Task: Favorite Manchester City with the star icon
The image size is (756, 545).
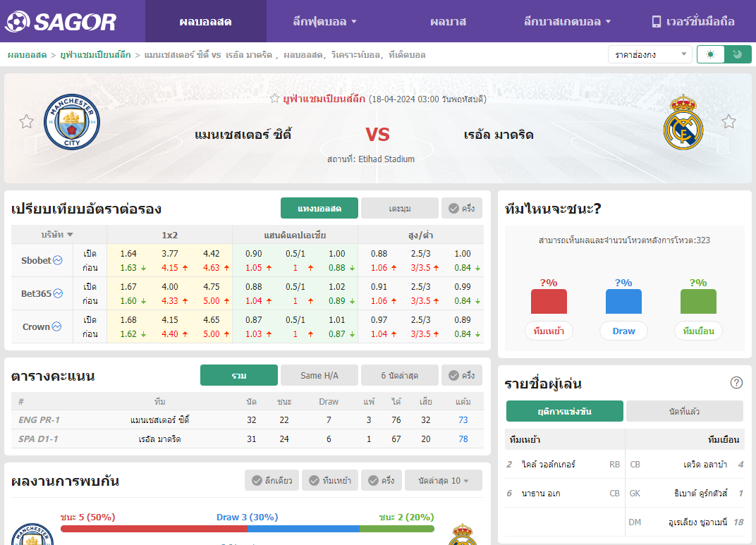Action: (27, 121)
